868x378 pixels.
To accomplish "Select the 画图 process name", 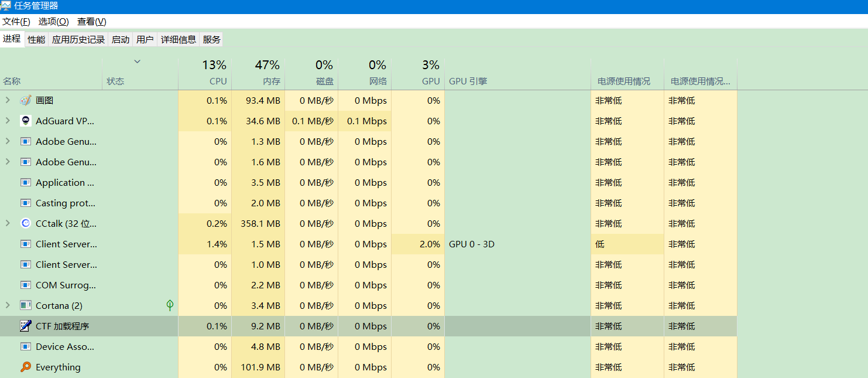I will pyautogui.click(x=44, y=100).
